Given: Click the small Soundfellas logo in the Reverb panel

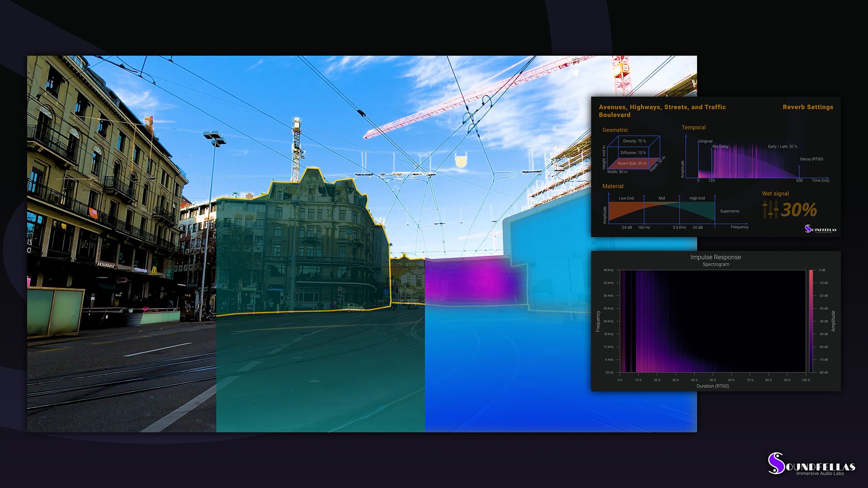Looking at the screenshot, I should 820,229.
